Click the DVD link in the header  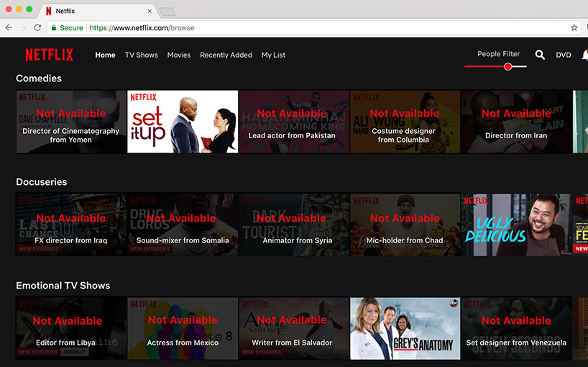coord(564,55)
